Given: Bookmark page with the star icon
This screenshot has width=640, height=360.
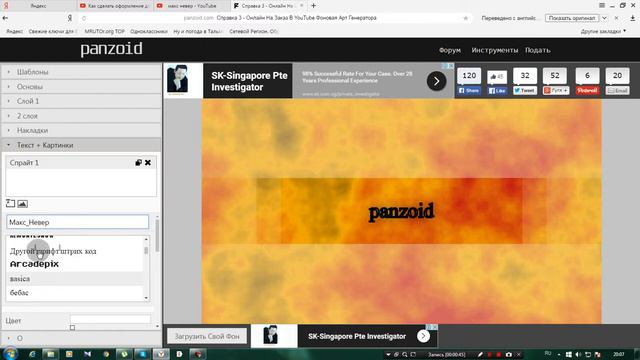Looking at the screenshot, I should [466, 18].
